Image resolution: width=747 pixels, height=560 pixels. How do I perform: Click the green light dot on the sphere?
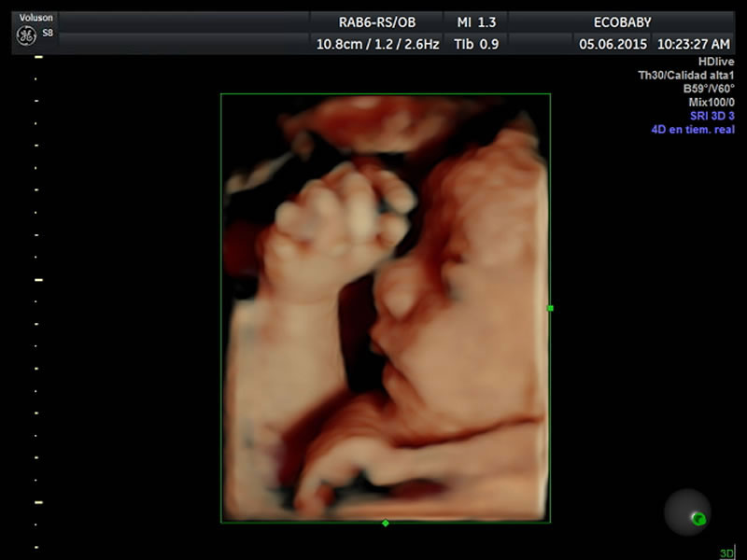click(x=698, y=518)
